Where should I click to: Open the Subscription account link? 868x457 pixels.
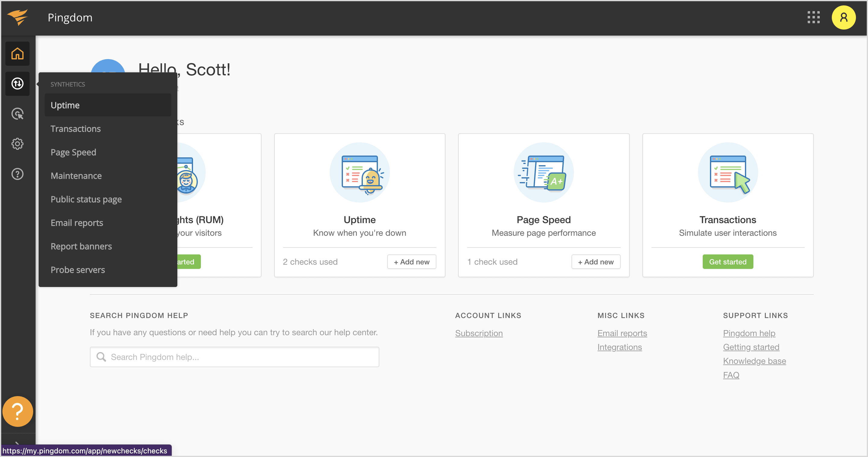[x=479, y=333]
